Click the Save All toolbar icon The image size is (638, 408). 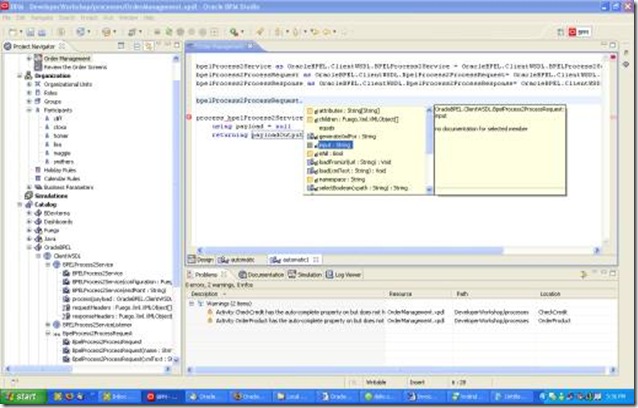pyautogui.click(x=42, y=32)
